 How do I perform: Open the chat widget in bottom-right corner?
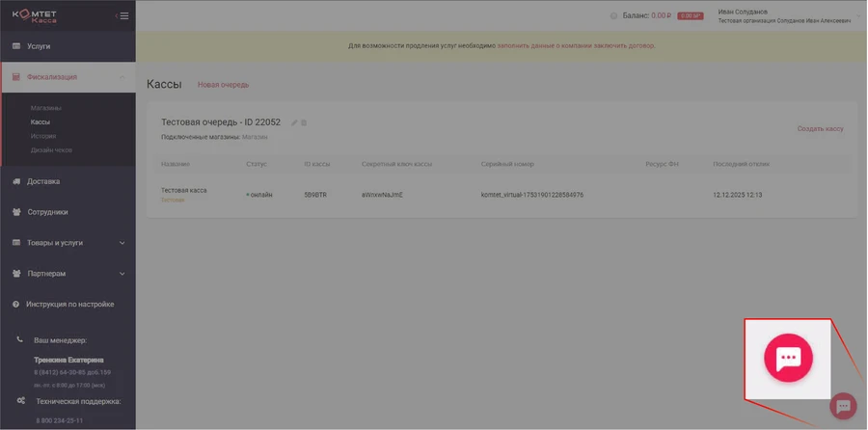843,406
